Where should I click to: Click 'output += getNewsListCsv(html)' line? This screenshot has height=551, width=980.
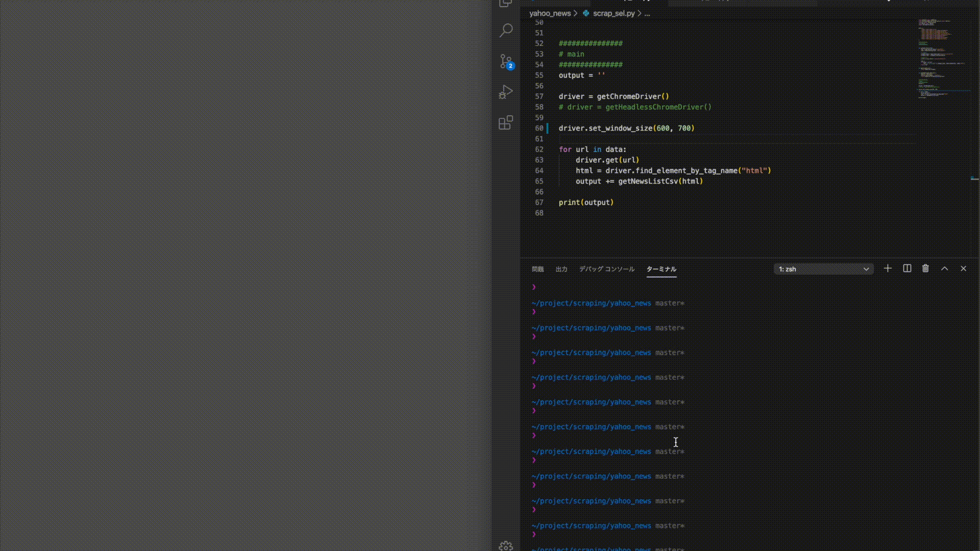pyautogui.click(x=639, y=181)
